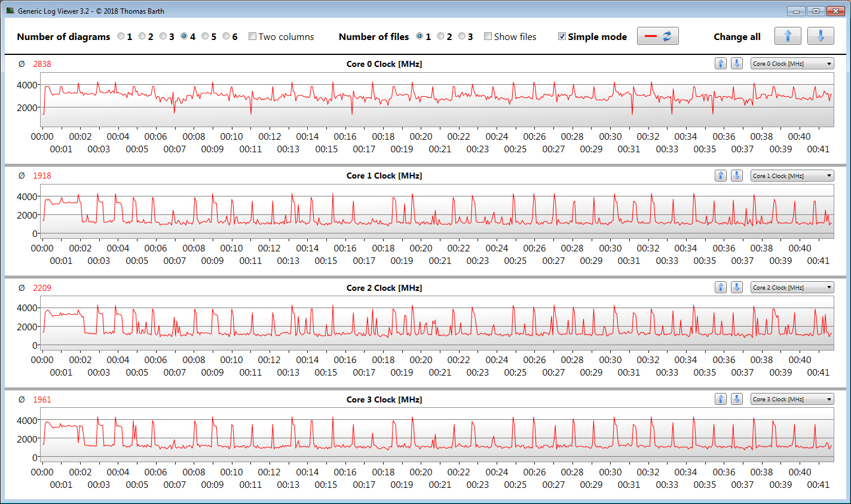The width and height of the screenshot is (851, 504).
Task: Open the Core 2 Clock [MHz] dropdown
Action: (792, 288)
